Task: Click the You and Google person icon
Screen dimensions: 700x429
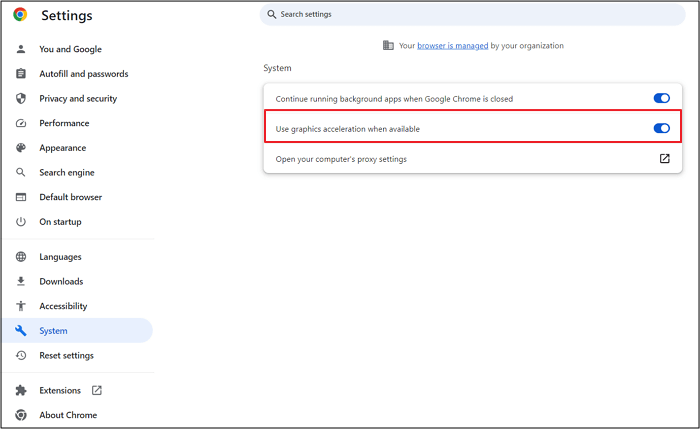Action: (20, 49)
